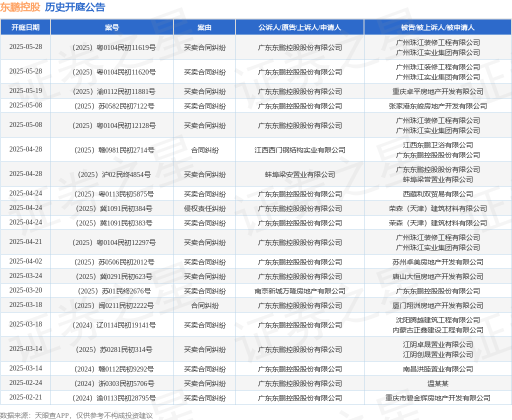The image size is (512, 420).
Task: Select the 开庭日期 column header
Action: [x=25, y=27]
